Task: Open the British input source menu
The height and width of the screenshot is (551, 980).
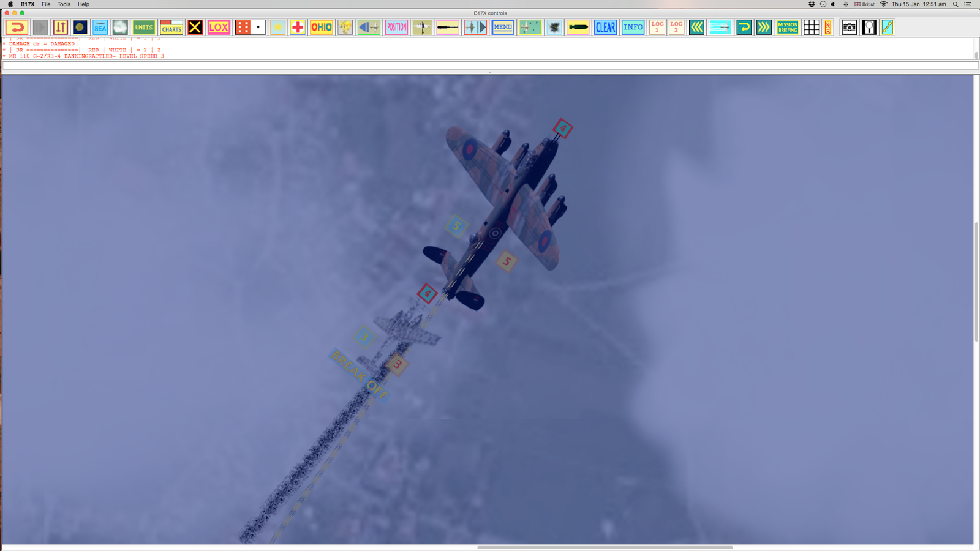Action: (865, 4)
